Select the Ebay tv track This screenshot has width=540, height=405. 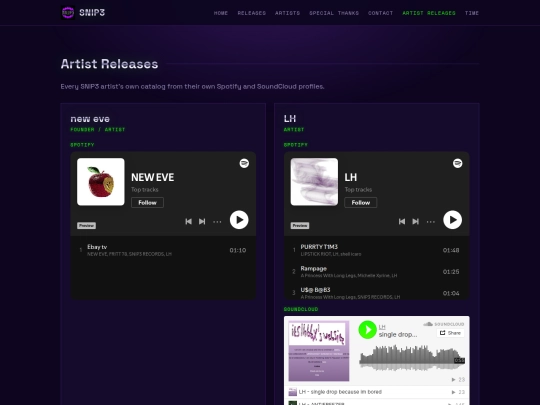[163, 250]
